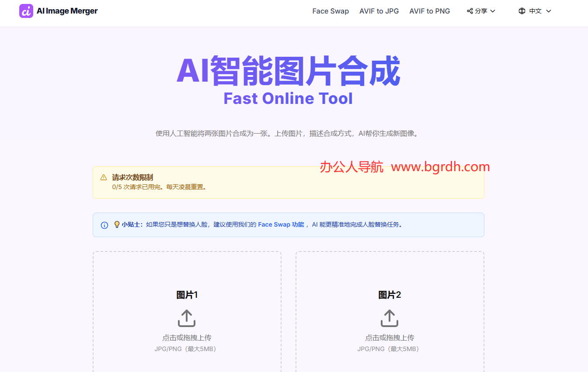Open the Face Swap 功能 link in the tip

(281, 224)
